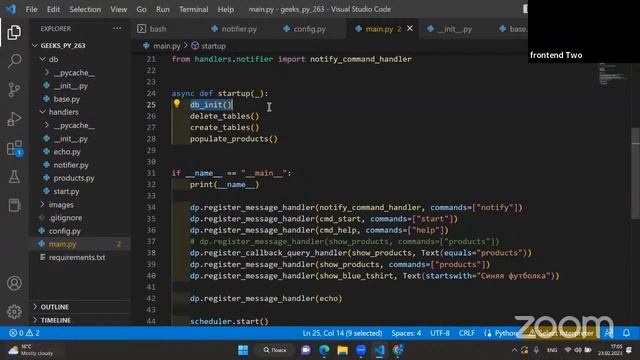Show hidden system tray icons chevron
Image resolution: width=640 pixels, height=360 pixels.
click(x=514, y=350)
